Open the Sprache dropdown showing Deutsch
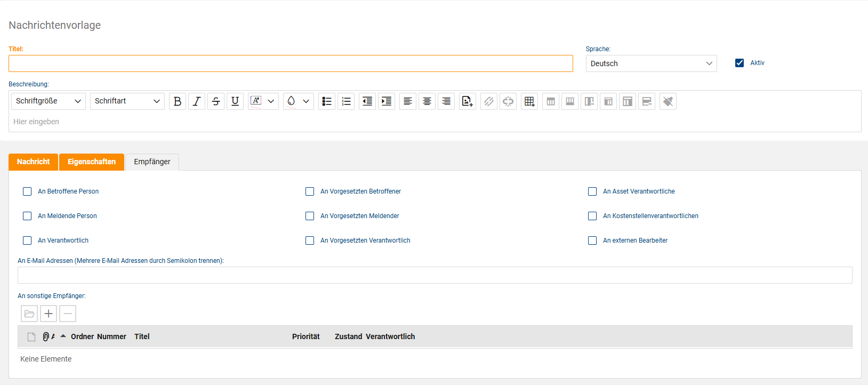Screen dimensions: 868x385 coord(651,63)
